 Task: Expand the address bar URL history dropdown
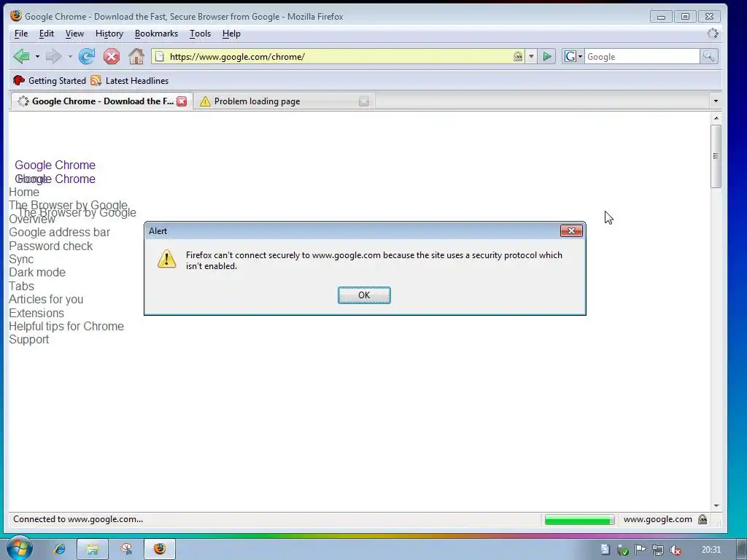531,57
